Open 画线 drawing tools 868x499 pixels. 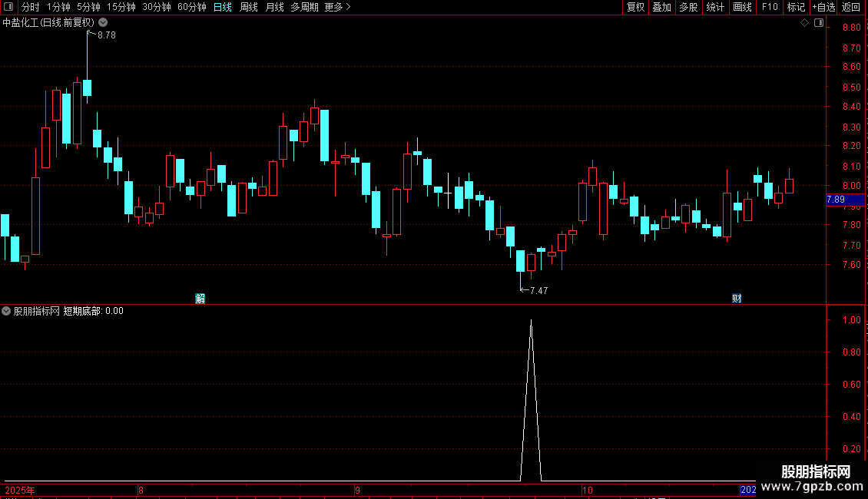742,7
